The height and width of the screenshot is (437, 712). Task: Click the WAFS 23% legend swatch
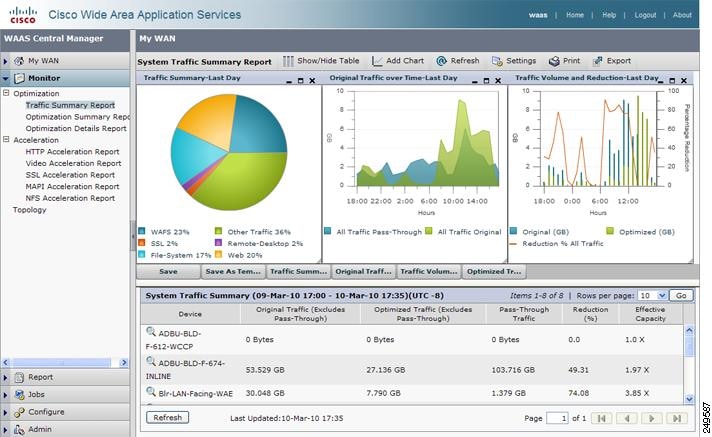[x=142, y=231]
